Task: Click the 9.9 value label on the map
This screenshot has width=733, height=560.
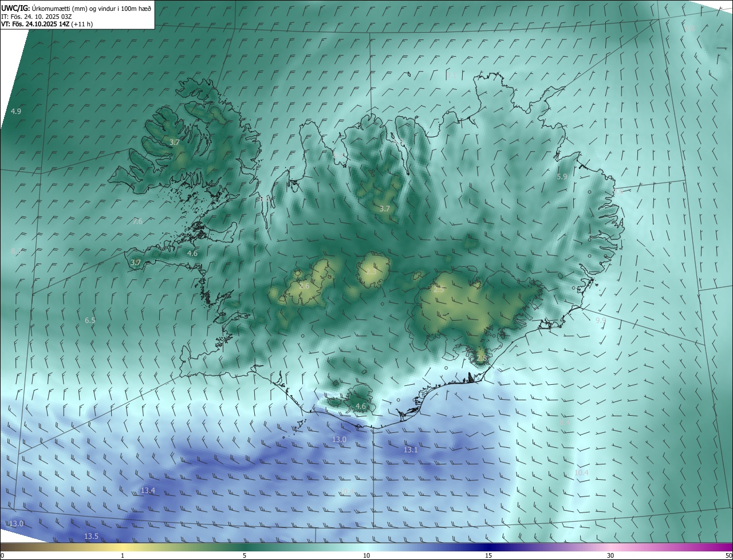Action: click(x=600, y=320)
